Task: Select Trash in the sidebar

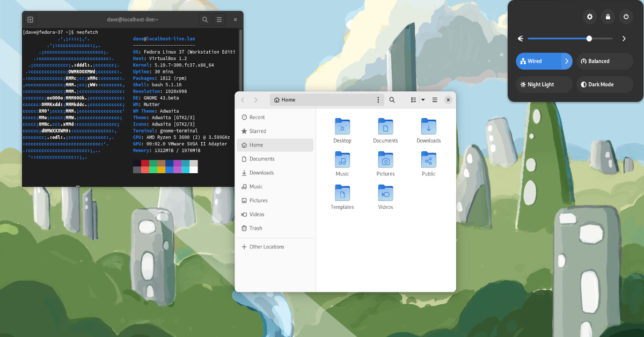Action: (x=256, y=228)
